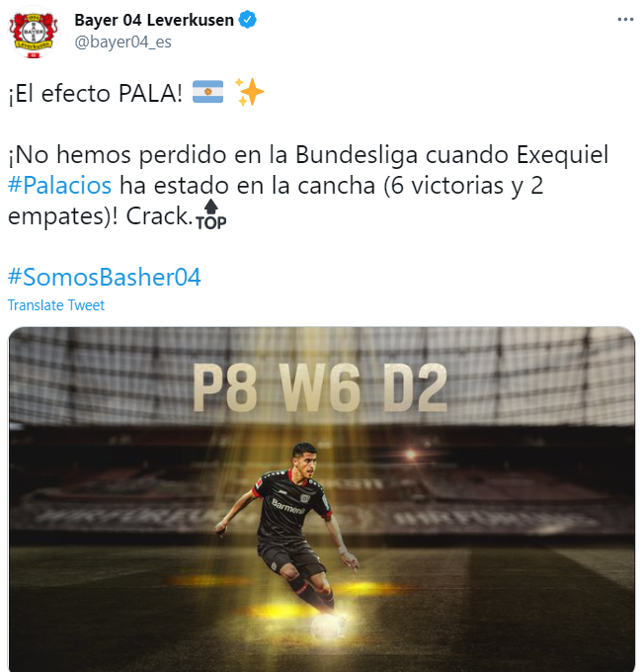The image size is (644, 672).
Task: Open the three-dot more options menu
Action: point(625,20)
